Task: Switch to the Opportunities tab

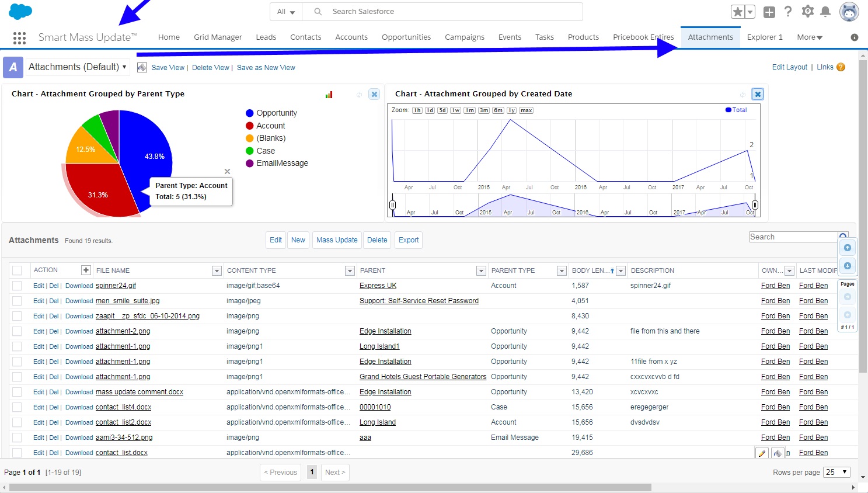Action: (406, 37)
